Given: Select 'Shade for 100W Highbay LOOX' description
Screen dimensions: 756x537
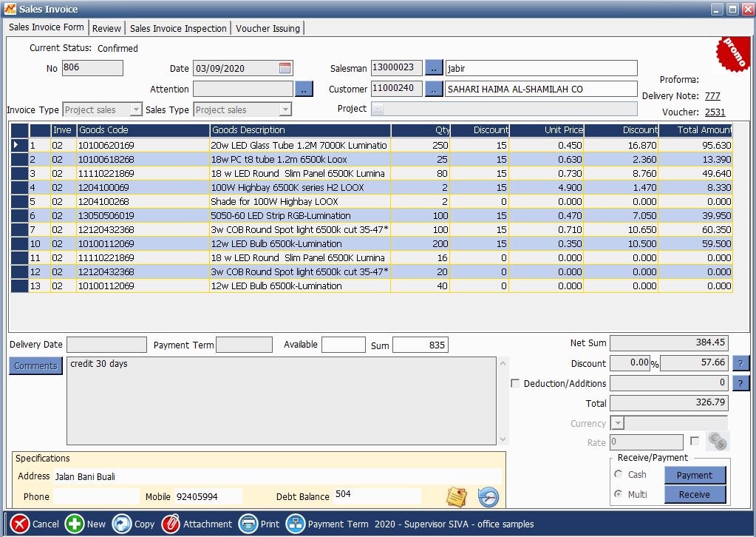Looking at the screenshot, I should (x=300, y=201).
